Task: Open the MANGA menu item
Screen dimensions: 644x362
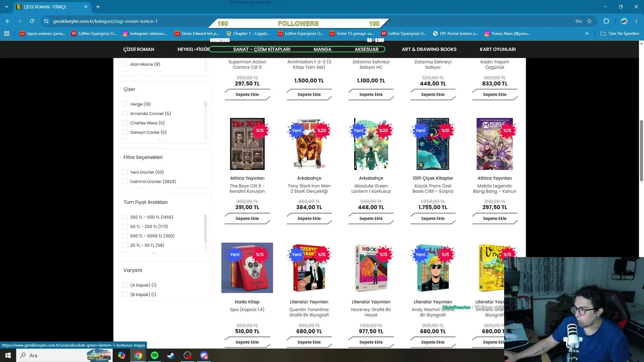Action: pyautogui.click(x=323, y=49)
